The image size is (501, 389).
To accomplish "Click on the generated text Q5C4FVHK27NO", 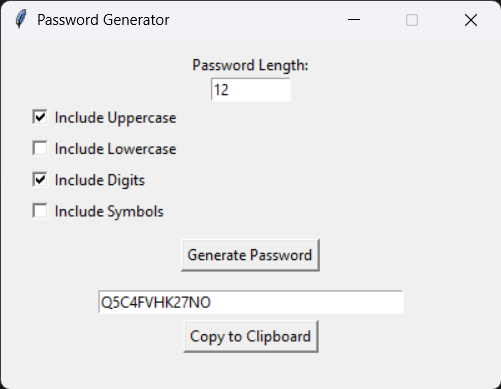I will 156,303.
